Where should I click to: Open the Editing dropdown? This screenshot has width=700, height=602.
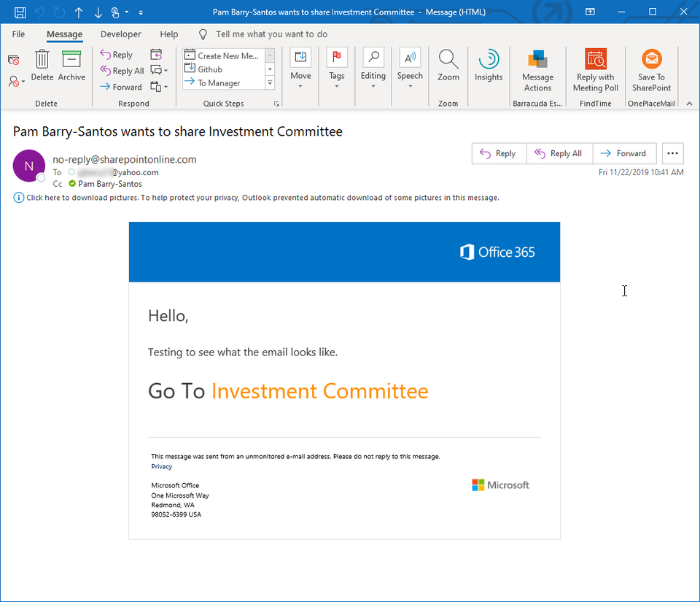(373, 69)
